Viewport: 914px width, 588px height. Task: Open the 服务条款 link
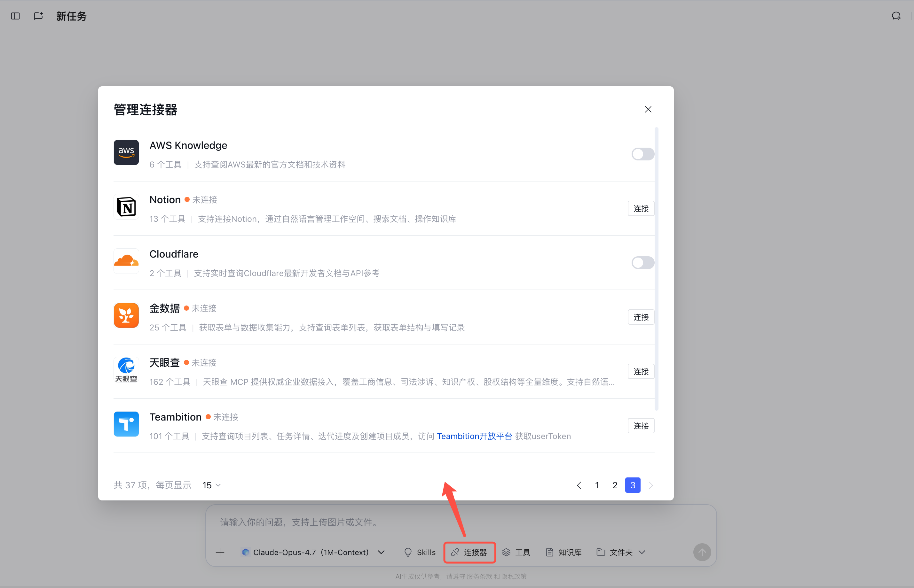(479, 576)
